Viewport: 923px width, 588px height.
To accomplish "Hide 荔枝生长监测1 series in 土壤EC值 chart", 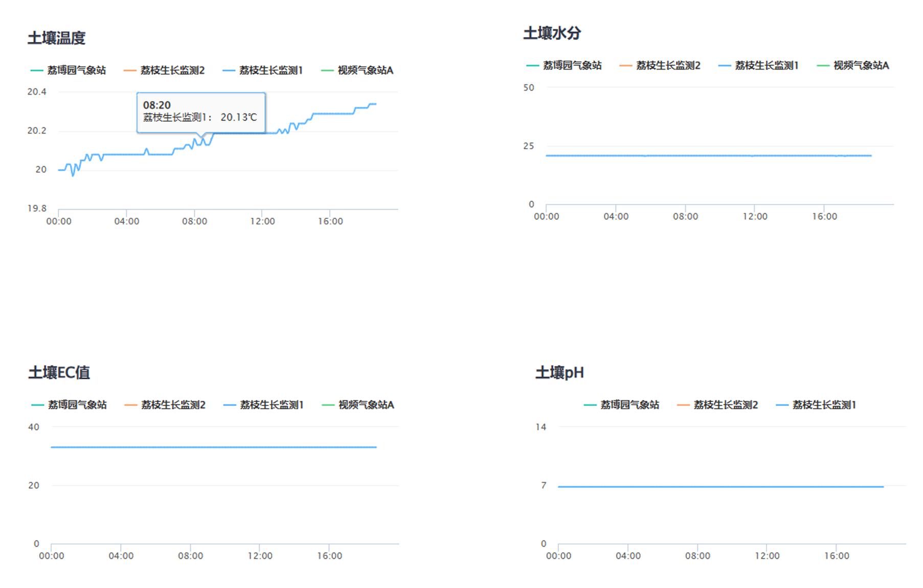I will pyautogui.click(x=263, y=405).
